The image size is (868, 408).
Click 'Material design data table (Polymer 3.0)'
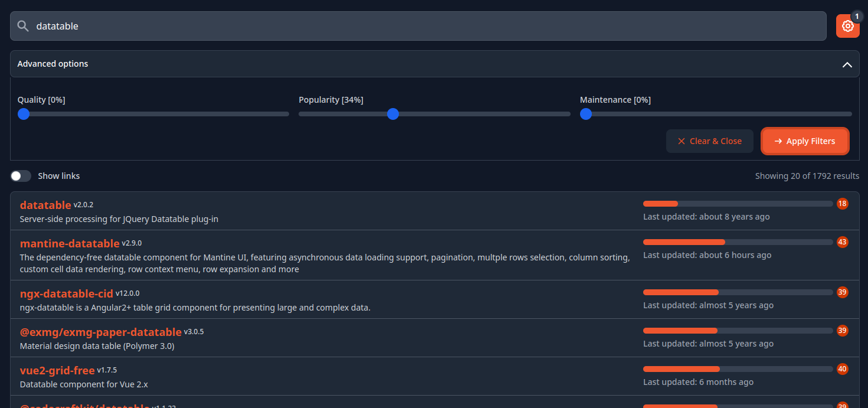[x=97, y=346]
